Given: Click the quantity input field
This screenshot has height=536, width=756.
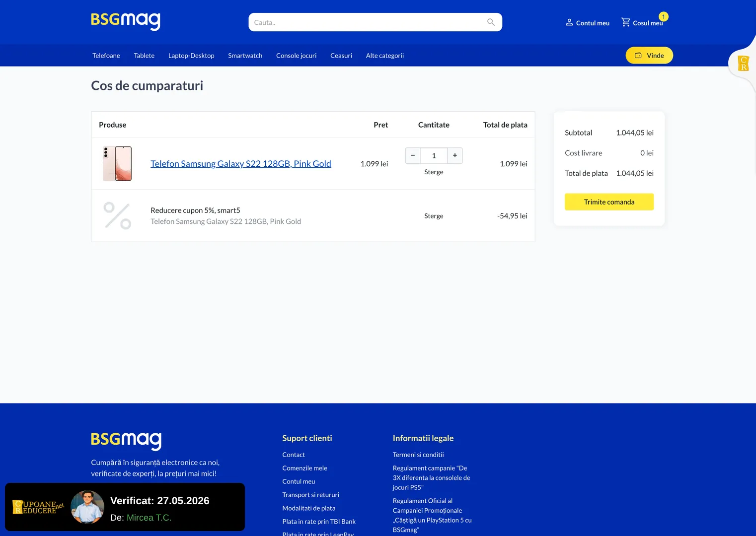Looking at the screenshot, I should pyautogui.click(x=434, y=155).
